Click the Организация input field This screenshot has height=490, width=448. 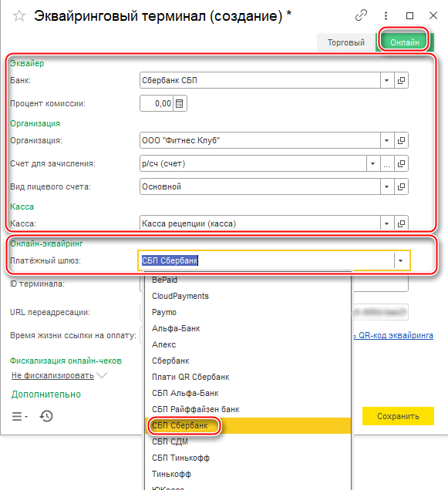(x=260, y=140)
